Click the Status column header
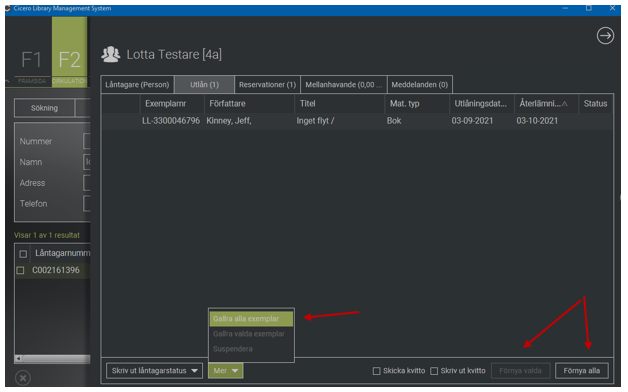 pos(595,104)
